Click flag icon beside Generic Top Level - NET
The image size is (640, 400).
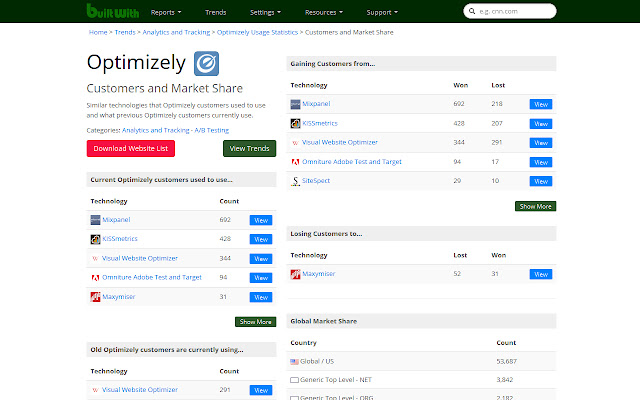294,380
